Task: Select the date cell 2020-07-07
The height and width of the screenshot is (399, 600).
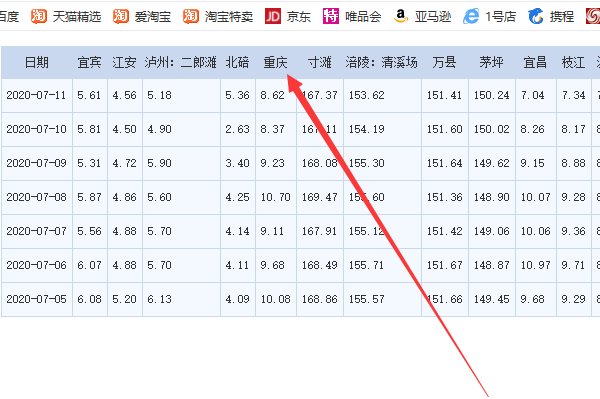Action: (x=36, y=231)
